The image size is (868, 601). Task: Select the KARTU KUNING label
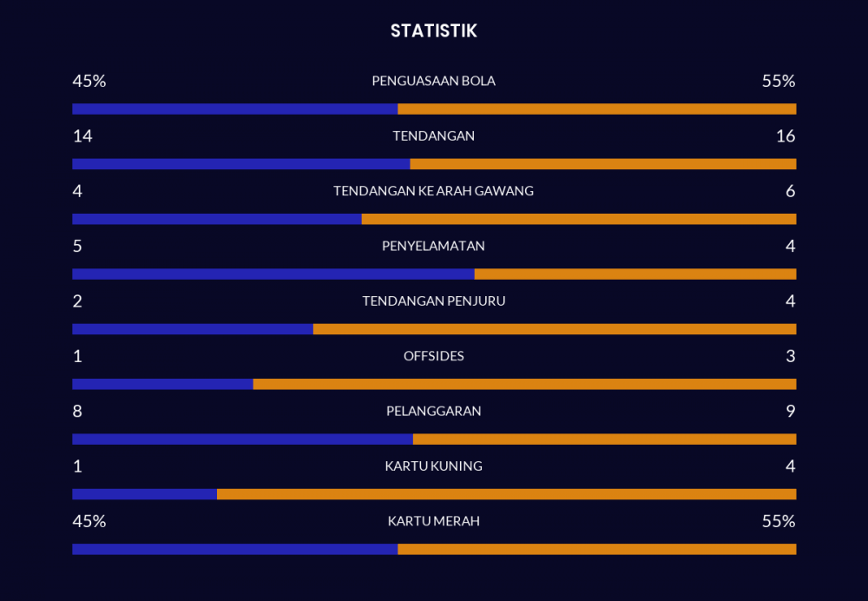click(x=433, y=466)
